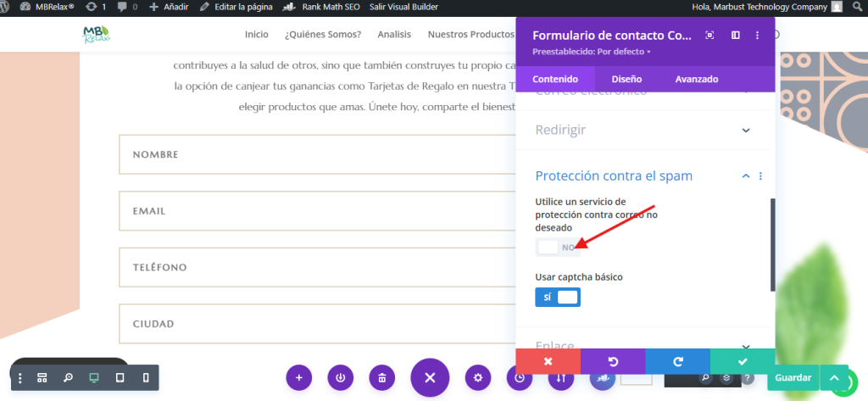
Task: Expand the Enlace section
Action: click(x=643, y=346)
